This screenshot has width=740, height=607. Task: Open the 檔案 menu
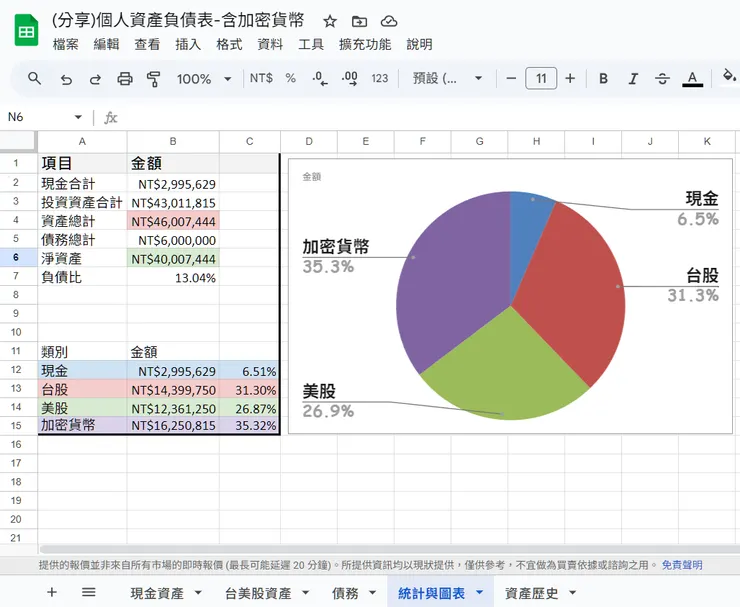click(x=66, y=44)
